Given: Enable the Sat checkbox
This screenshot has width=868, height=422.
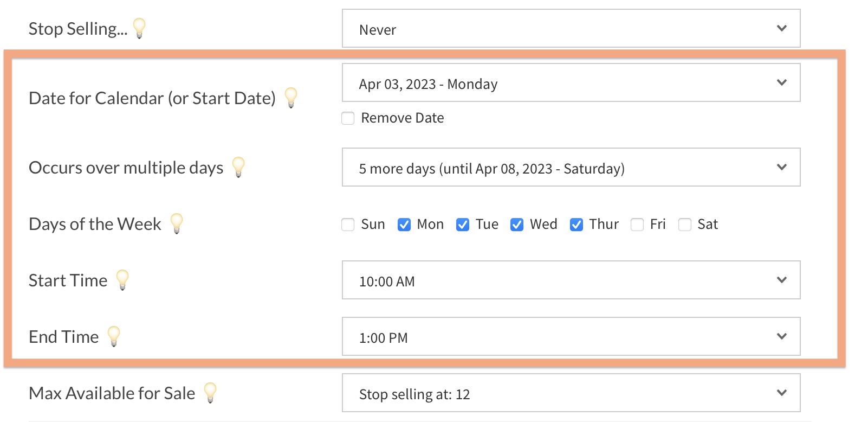Looking at the screenshot, I should (x=685, y=225).
